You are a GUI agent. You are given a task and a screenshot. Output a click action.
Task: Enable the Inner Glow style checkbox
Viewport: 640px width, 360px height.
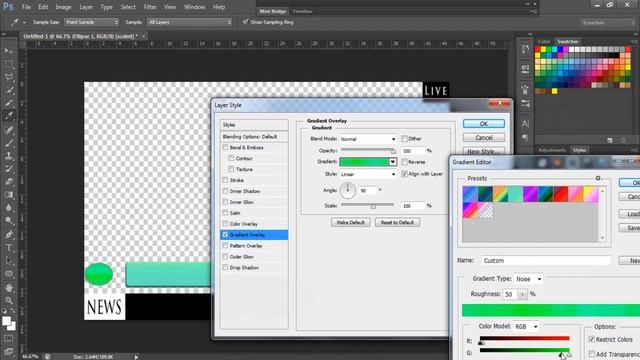(x=225, y=202)
